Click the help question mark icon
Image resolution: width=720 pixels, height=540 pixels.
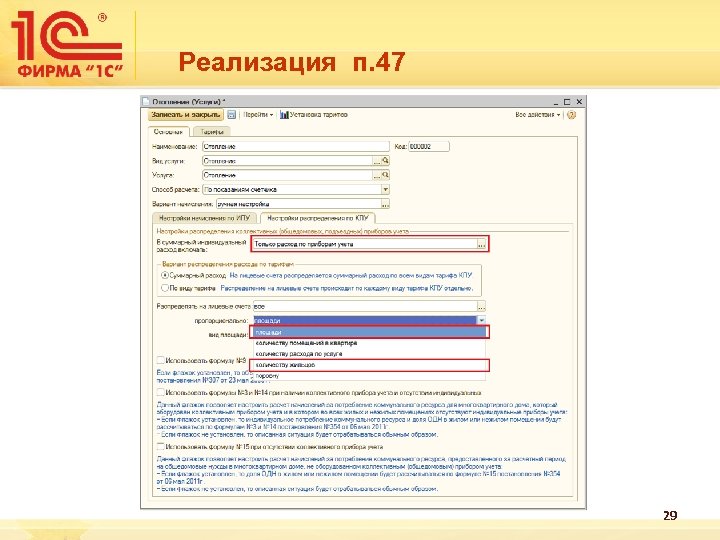tap(571, 115)
